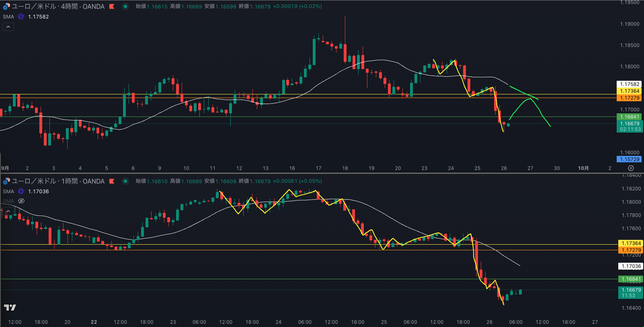
Task: Click the green market status dot on 1-hour chart
Action: [x=125, y=181]
